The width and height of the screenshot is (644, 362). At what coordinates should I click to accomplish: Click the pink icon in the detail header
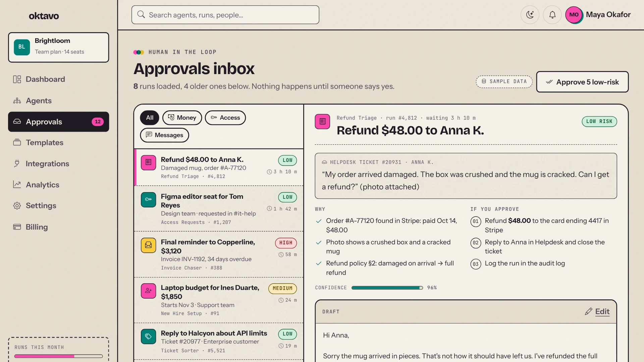(x=322, y=121)
